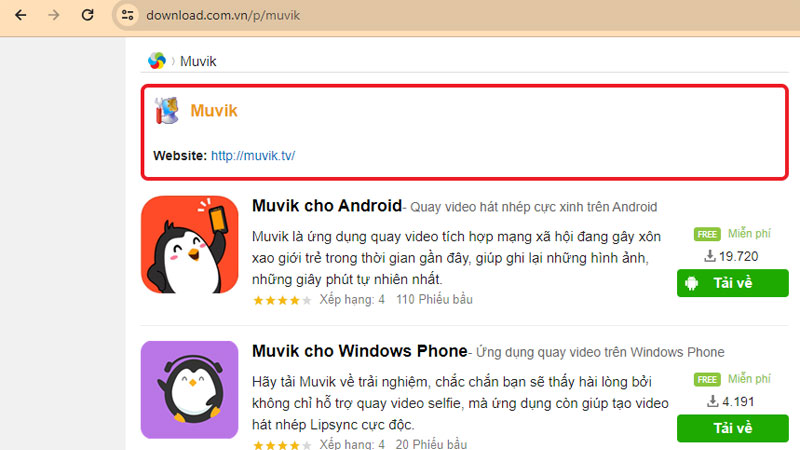Click the green Tải về button for Android
Screen dimensions: 800x450
tap(733, 283)
